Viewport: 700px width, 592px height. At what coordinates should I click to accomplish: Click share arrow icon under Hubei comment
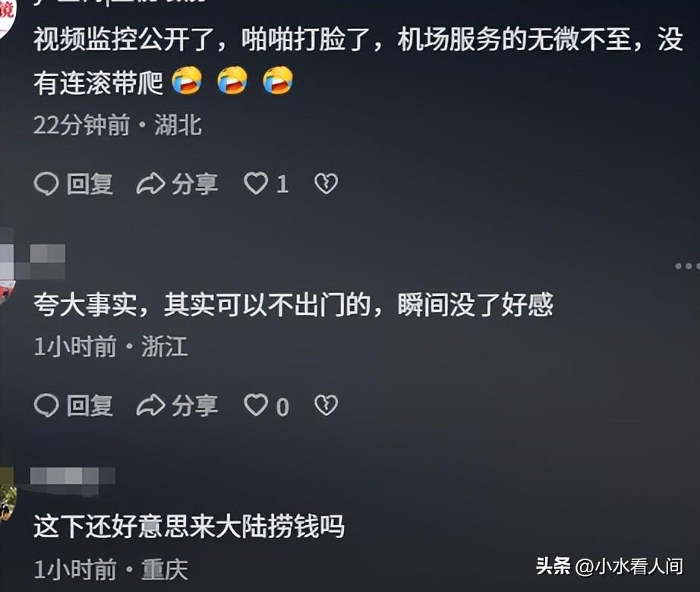[x=150, y=184]
